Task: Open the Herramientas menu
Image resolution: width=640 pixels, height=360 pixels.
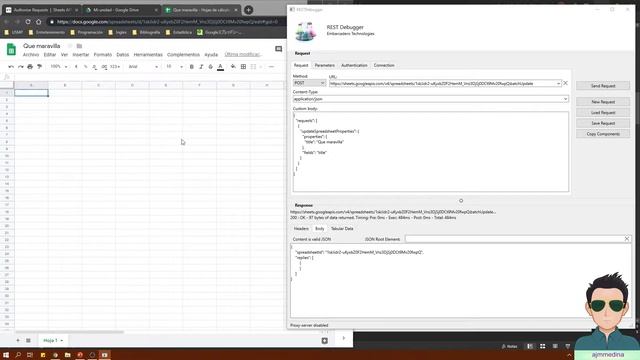Action: (148, 54)
